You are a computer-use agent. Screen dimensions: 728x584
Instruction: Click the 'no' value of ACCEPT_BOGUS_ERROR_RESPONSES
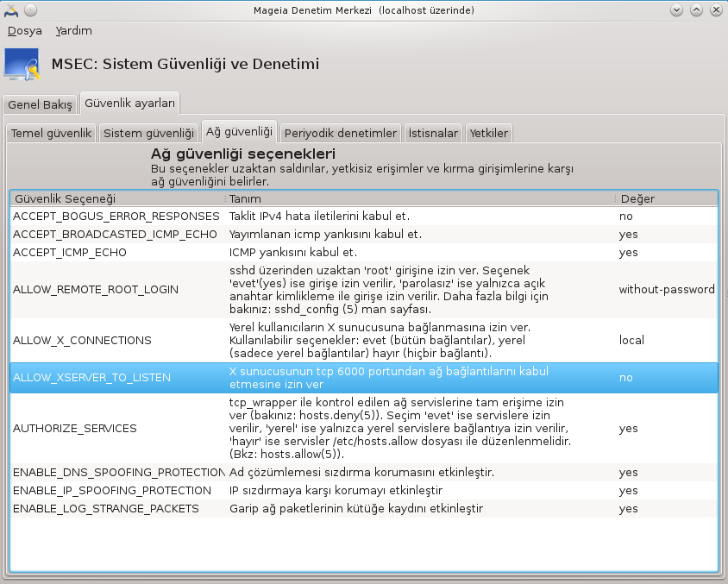pos(626,217)
